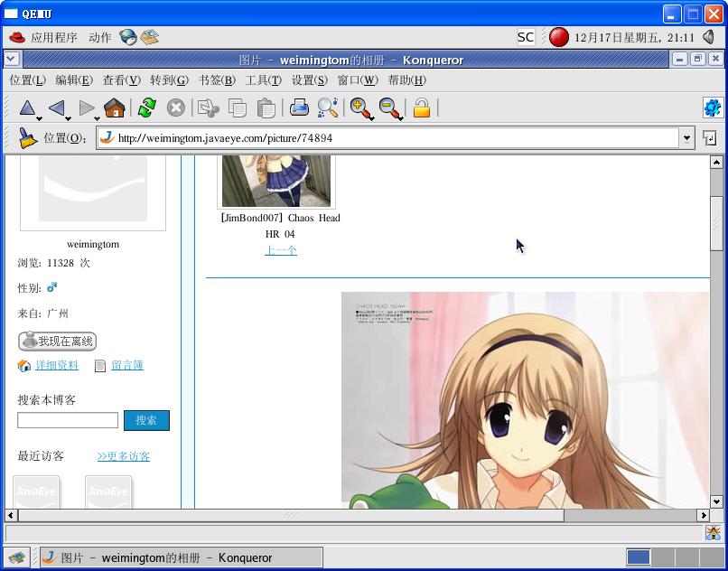This screenshot has height=571, width=728.
Task: Click the Chaos Head HR 04 thumbnail
Action: [276, 182]
